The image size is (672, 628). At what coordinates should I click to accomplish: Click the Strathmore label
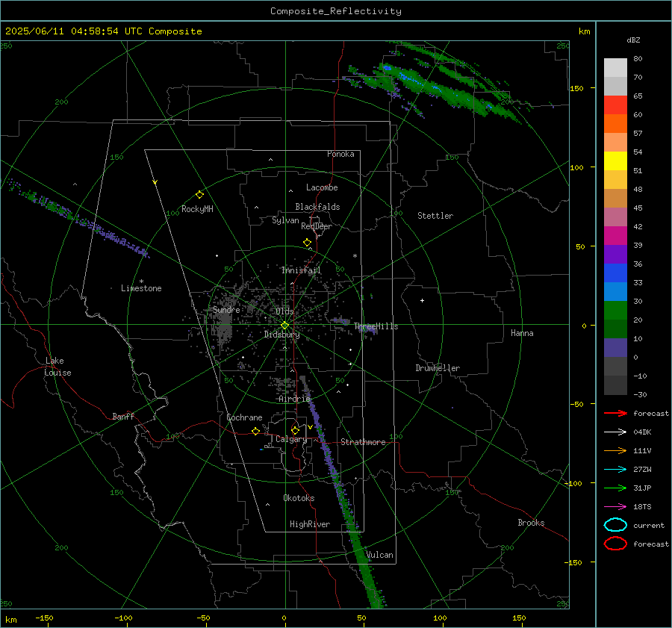pos(364,442)
